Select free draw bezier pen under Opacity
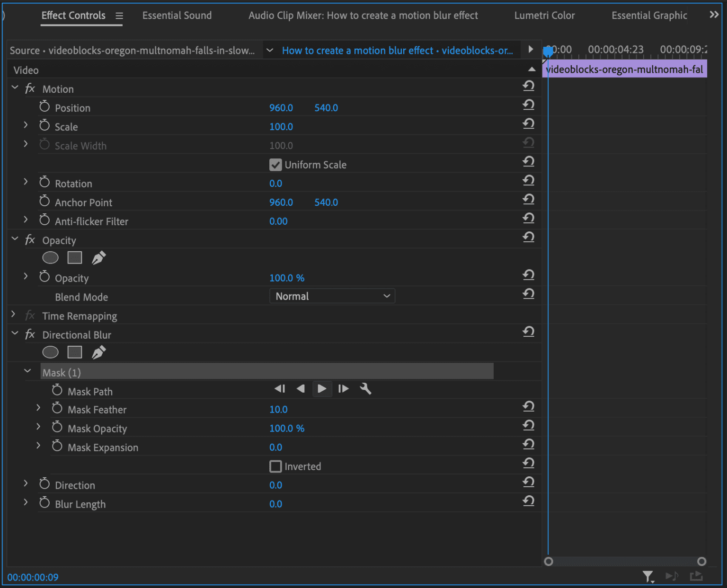The width and height of the screenshot is (727, 588). (98, 258)
